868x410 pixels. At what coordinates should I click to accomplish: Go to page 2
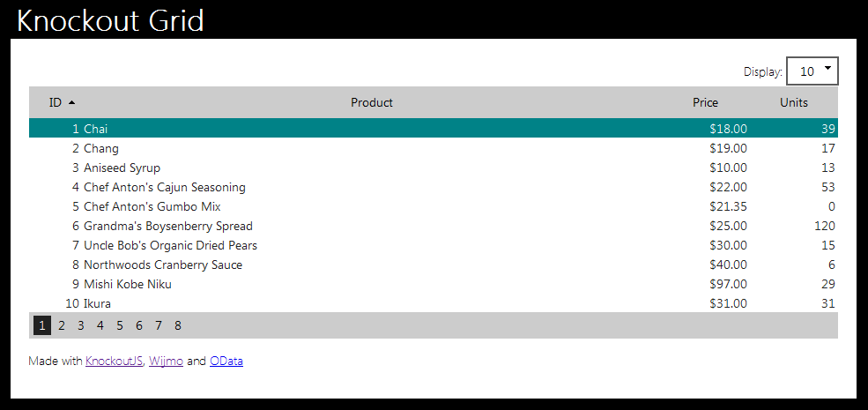click(62, 325)
